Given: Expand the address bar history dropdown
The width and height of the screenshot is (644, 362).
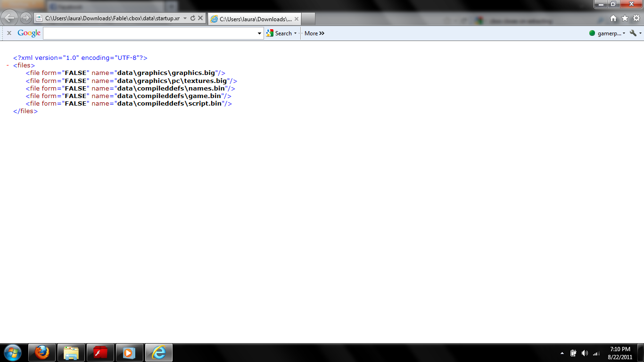Looking at the screenshot, I should pyautogui.click(x=185, y=18).
